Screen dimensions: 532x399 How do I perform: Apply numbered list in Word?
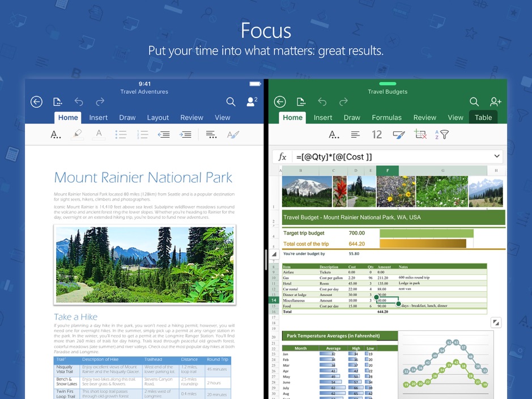143,135
